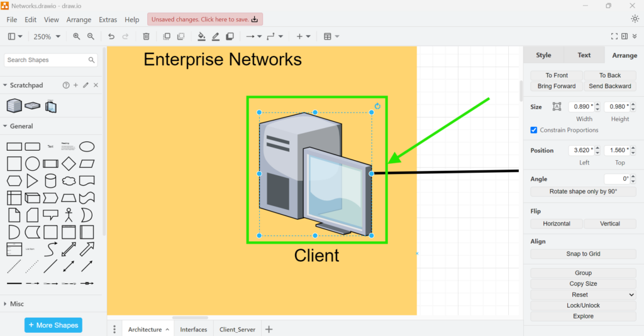Add a new page with plus button
Image resolution: width=644 pixels, height=336 pixels.
269,330
